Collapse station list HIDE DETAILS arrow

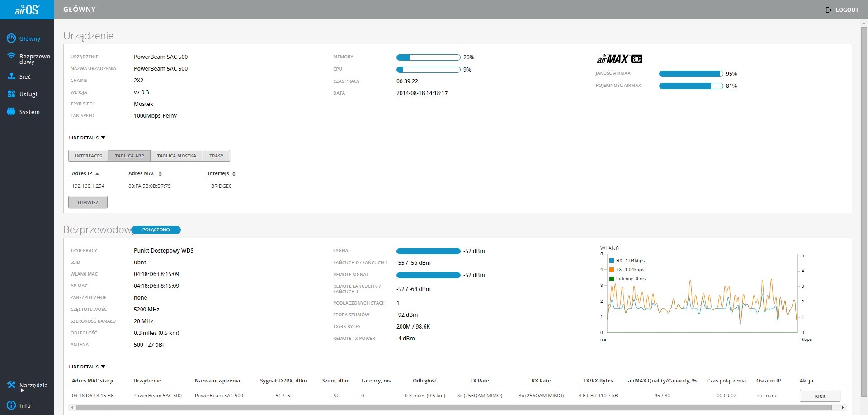103,367
